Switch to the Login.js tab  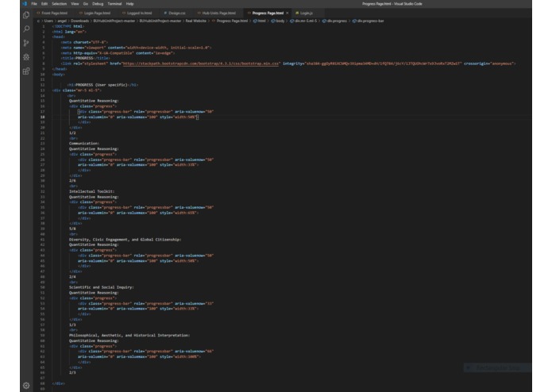[306, 13]
